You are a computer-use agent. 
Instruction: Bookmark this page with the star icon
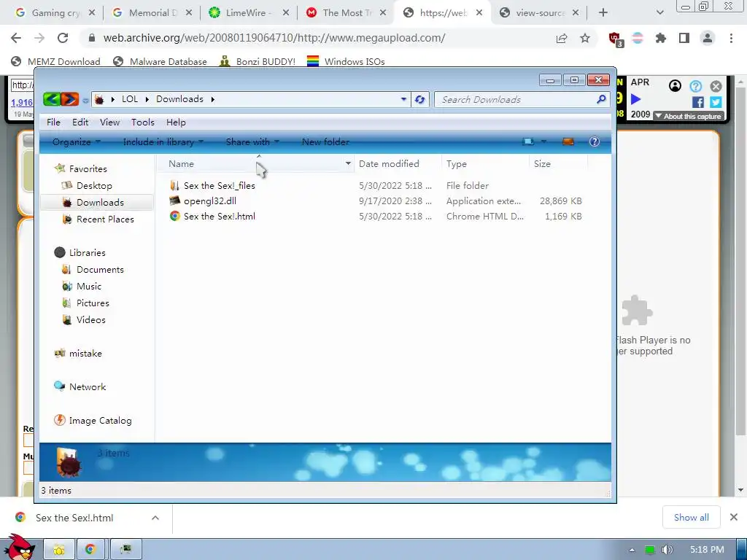585,38
